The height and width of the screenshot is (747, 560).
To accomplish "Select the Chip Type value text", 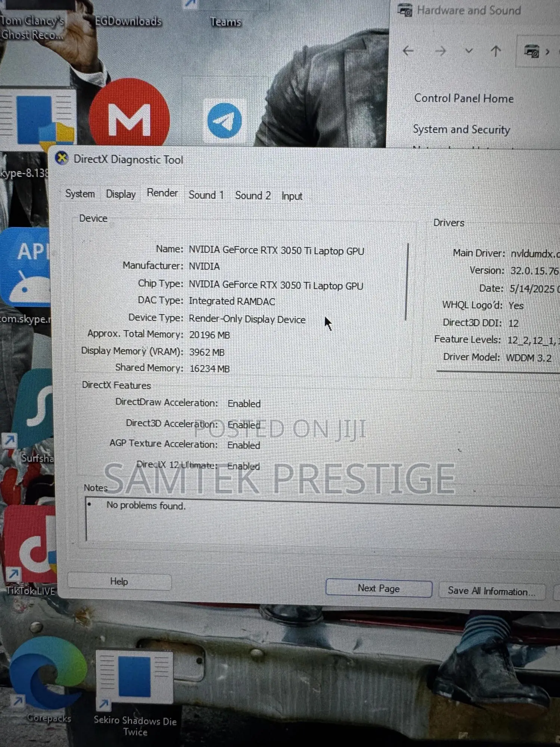I will [x=276, y=285].
